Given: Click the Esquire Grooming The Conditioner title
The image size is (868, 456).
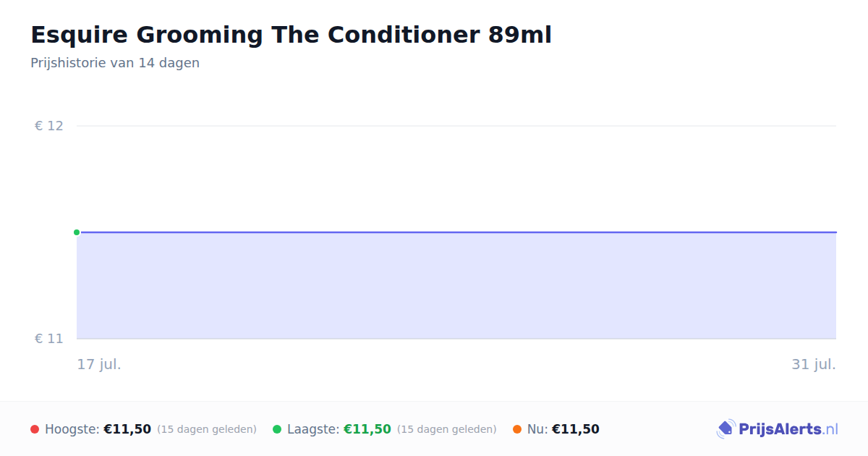Looking at the screenshot, I should (x=291, y=35).
